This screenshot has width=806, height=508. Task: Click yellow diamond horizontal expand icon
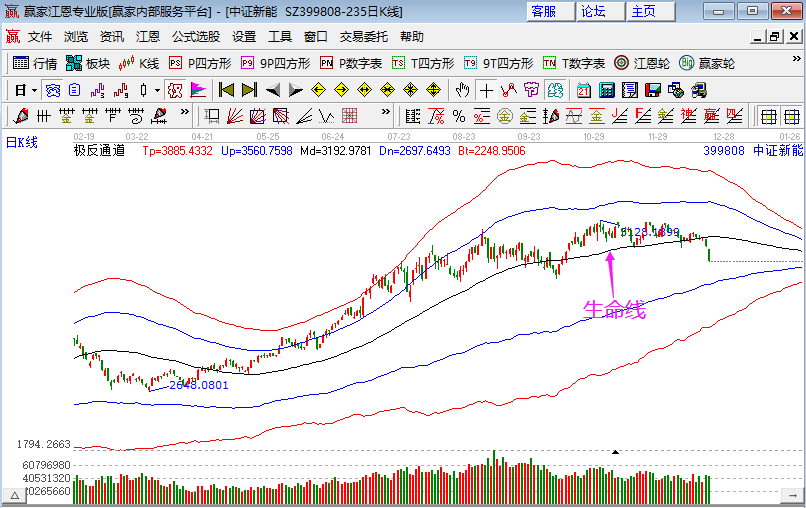[364, 90]
